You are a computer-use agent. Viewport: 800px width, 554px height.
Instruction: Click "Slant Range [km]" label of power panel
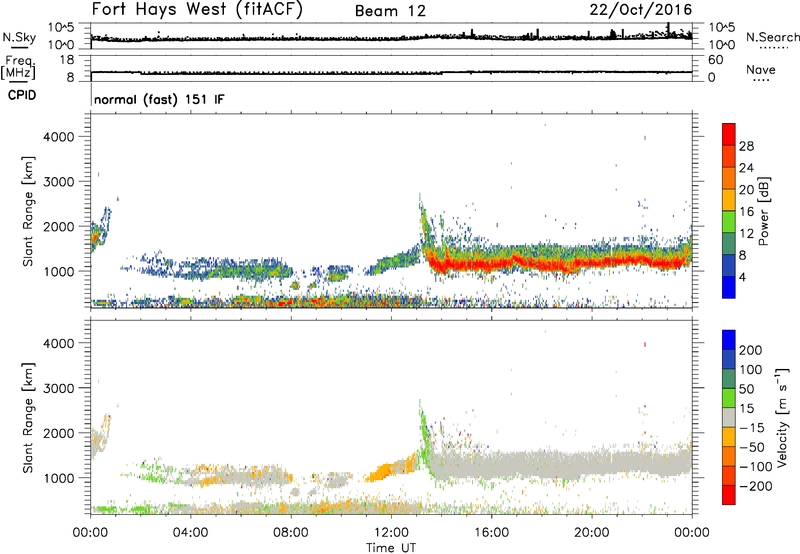pyautogui.click(x=28, y=211)
